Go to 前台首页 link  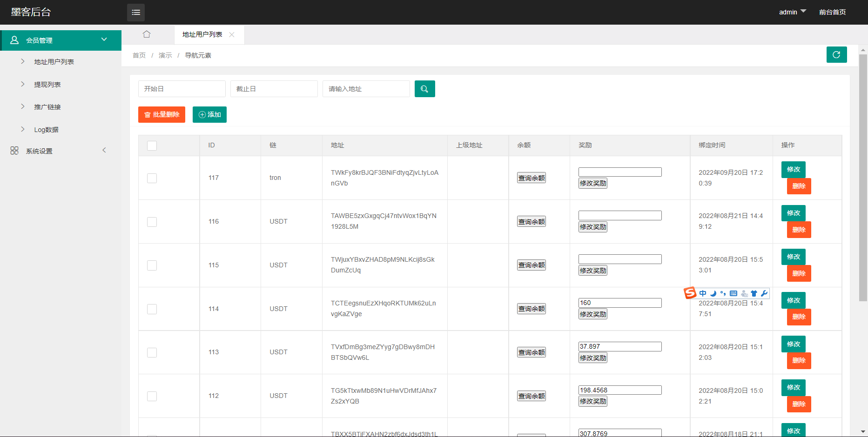[x=833, y=12]
